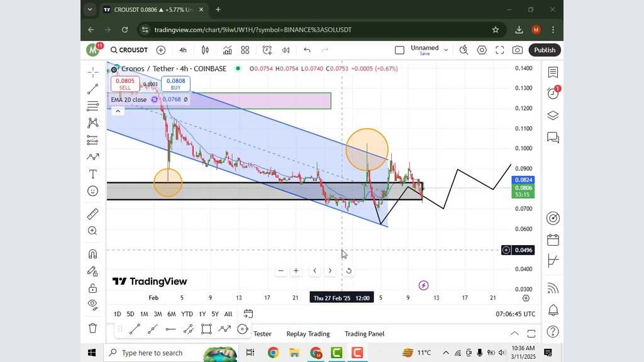Toggle hide all drawings eye icon

(93, 305)
